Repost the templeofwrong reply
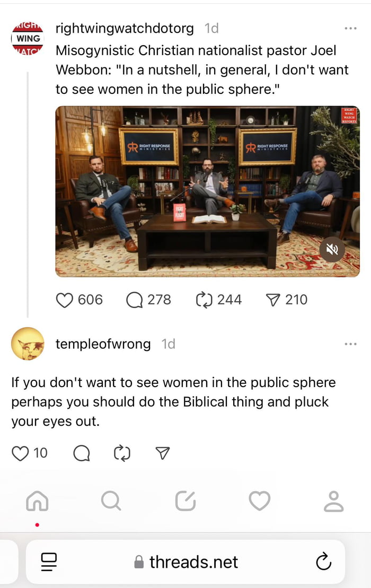This screenshot has width=371, height=588. click(122, 453)
